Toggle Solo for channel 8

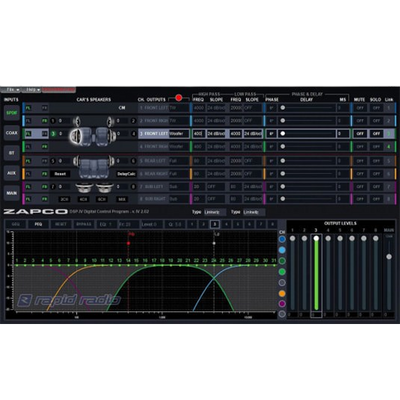[x=376, y=199]
